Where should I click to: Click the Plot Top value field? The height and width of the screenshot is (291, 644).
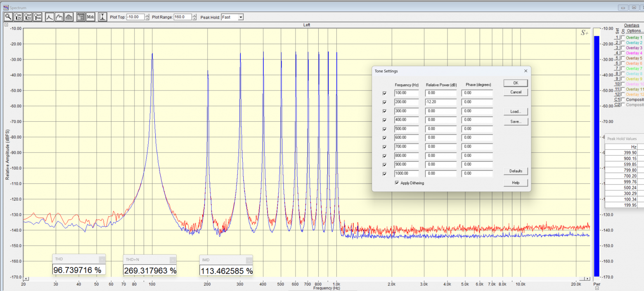pos(136,17)
